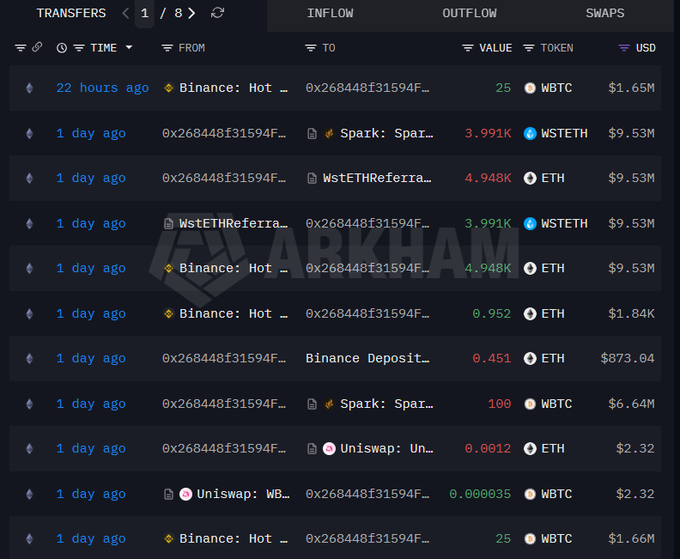
Task: Click the filter icon at far left of header
Action: coord(20,48)
